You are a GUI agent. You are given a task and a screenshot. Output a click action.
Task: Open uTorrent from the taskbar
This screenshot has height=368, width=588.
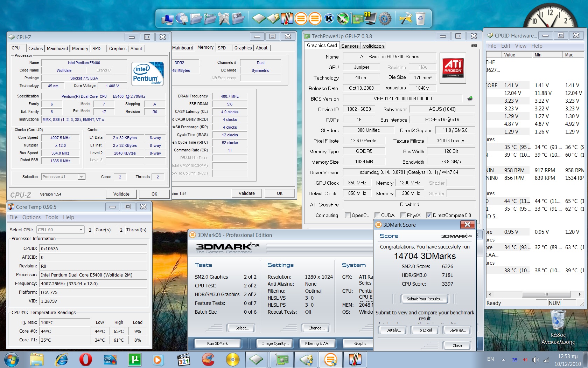click(x=134, y=360)
